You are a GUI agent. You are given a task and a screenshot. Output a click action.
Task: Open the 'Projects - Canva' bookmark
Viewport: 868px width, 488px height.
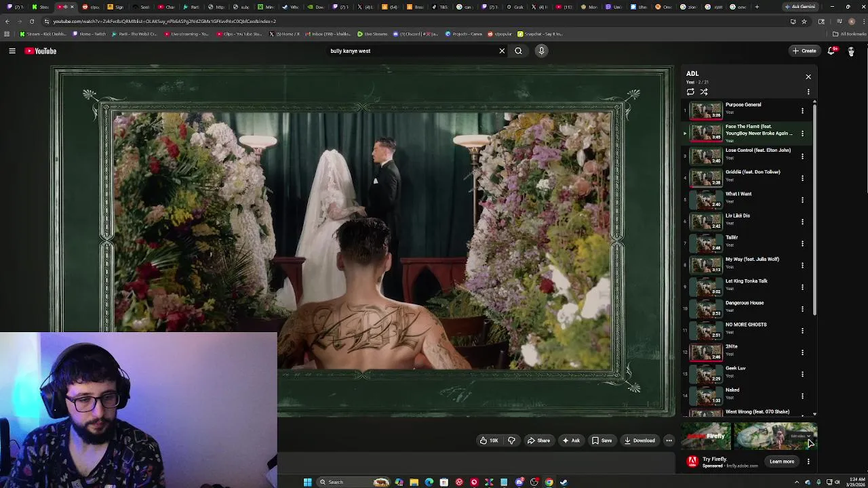coord(462,34)
